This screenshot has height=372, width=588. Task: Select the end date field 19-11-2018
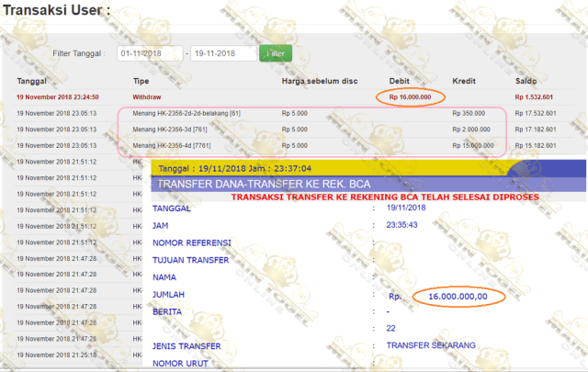tap(223, 53)
